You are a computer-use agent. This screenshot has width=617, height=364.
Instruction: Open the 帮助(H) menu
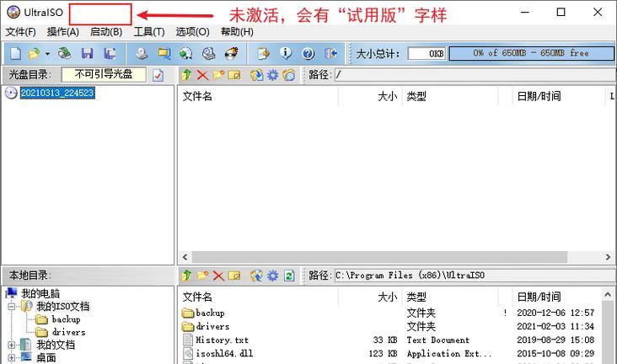(x=237, y=32)
